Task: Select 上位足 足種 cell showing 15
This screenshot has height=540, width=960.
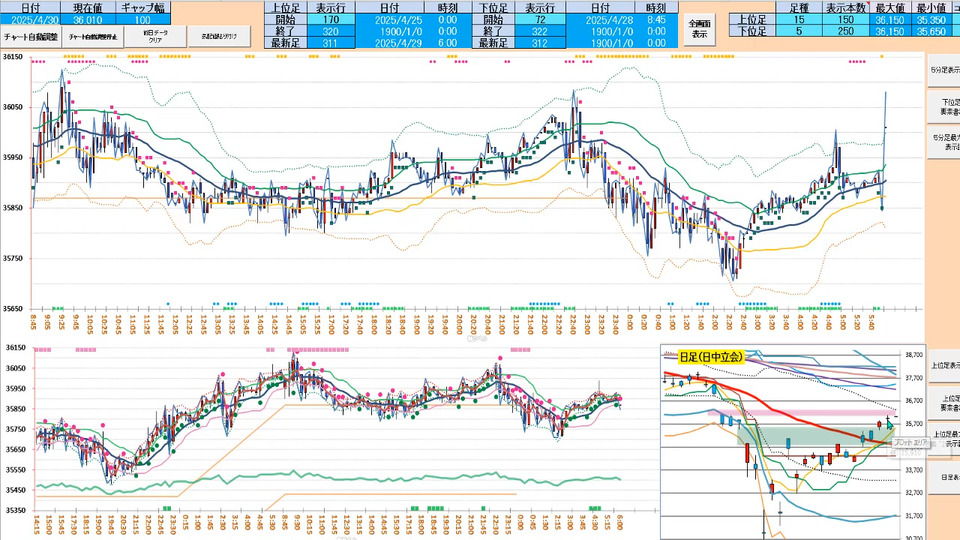Action: click(x=798, y=20)
